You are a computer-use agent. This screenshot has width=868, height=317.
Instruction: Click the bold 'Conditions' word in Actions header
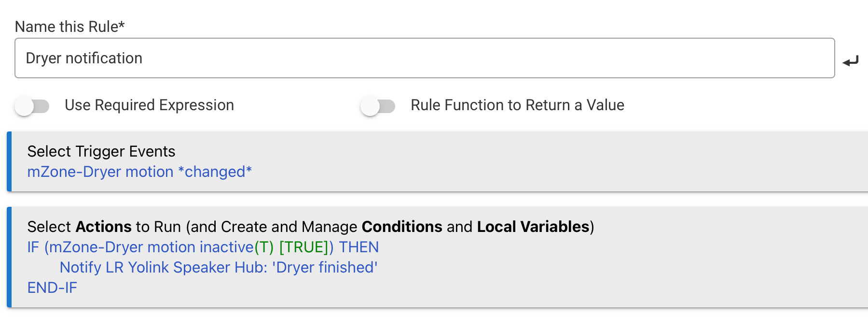pos(402,227)
